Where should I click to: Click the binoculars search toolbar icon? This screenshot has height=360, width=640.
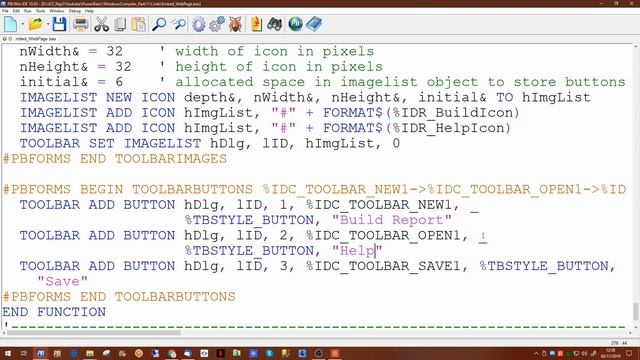pyautogui.click(x=275, y=24)
